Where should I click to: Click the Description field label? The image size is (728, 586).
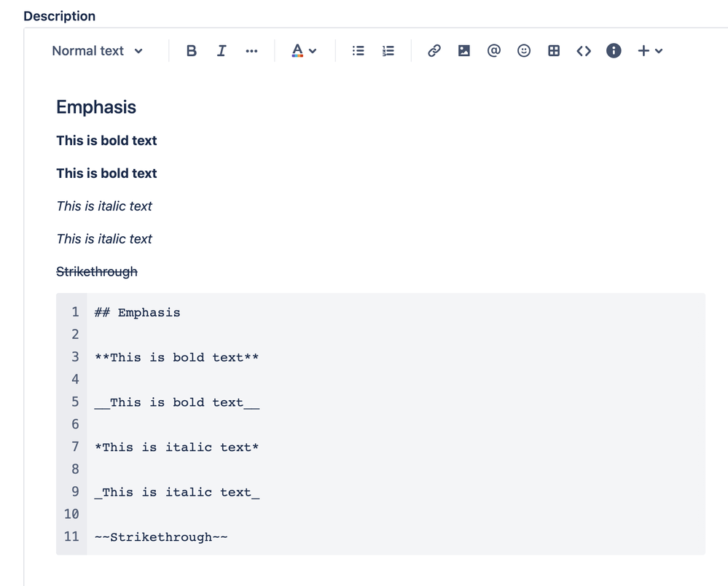coord(60,16)
